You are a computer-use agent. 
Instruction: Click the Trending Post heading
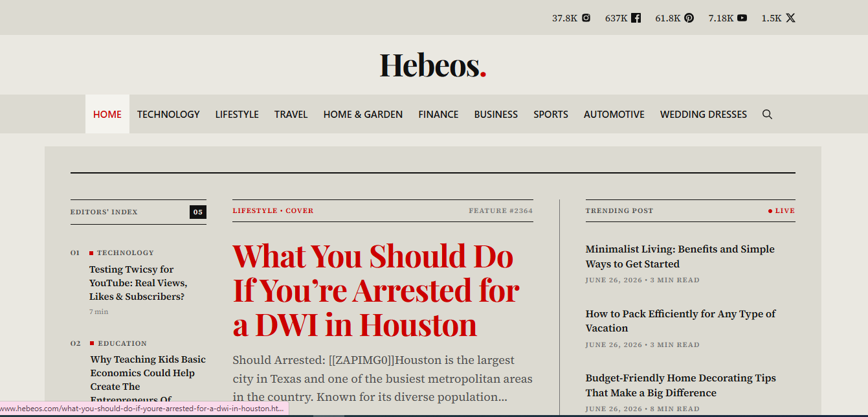619,211
